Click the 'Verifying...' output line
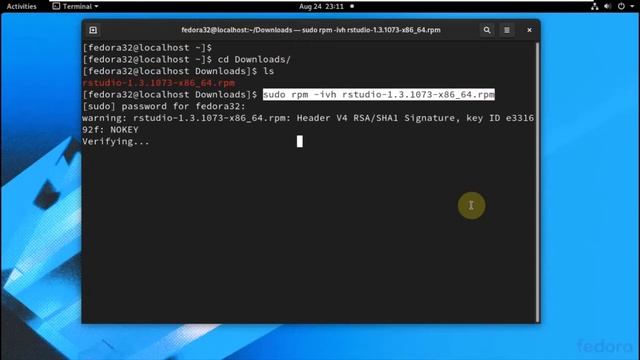The image size is (640, 360). click(116, 142)
